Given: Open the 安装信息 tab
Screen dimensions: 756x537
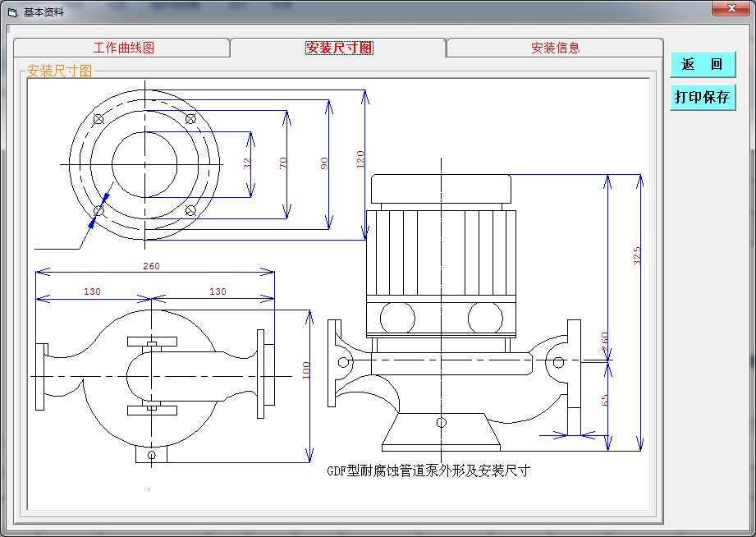Looking at the screenshot, I should [x=555, y=48].
